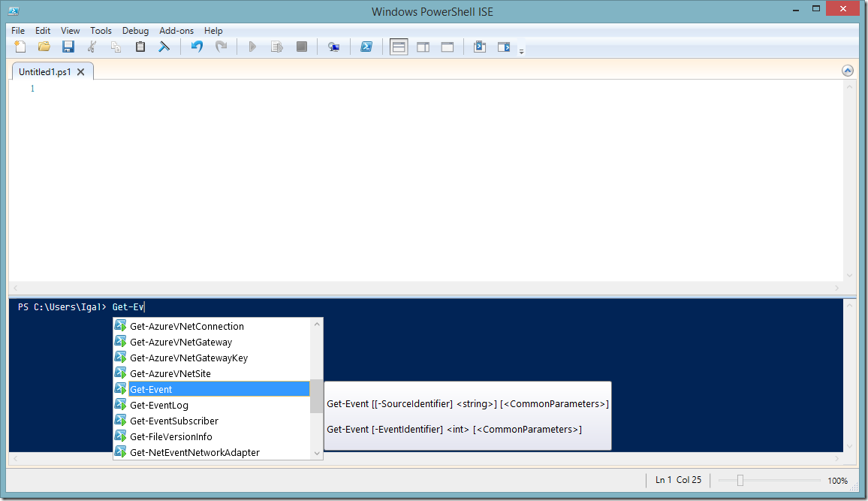Stop the running operation
The image size is (868, 501).
pyautogui.click(x=301, y=46)
